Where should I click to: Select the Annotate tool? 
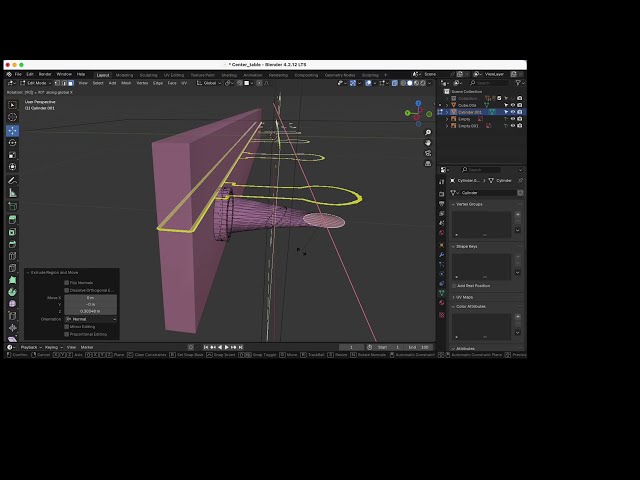[12, 180]
